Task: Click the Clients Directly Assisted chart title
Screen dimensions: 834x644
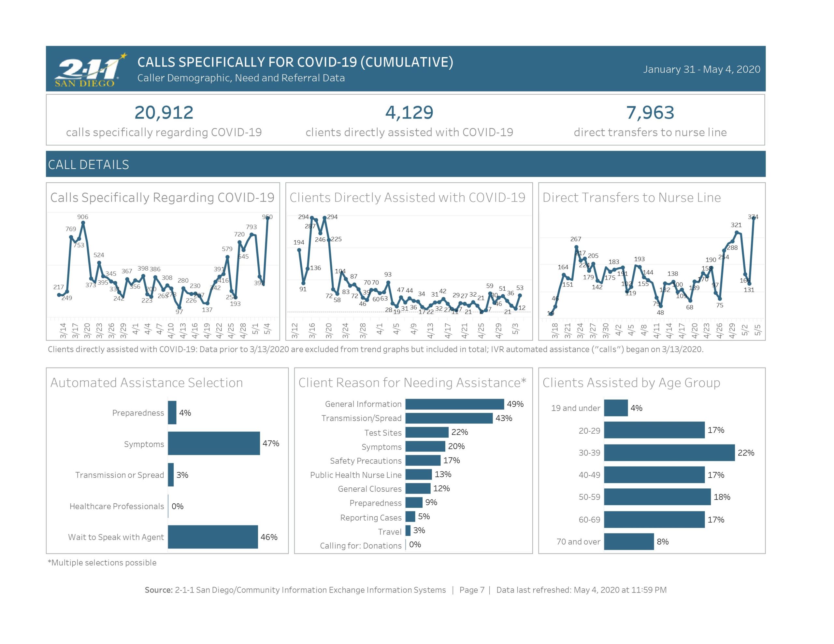Action: click(407, 197)
